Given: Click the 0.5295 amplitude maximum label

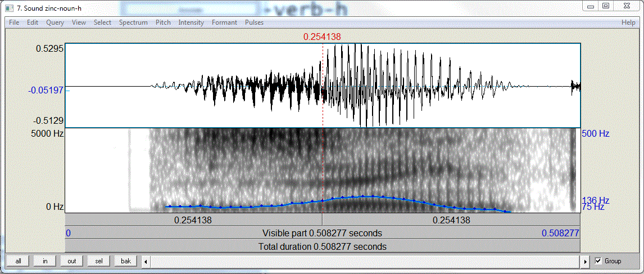Looking at the screenshot, I should click(49, 48).
